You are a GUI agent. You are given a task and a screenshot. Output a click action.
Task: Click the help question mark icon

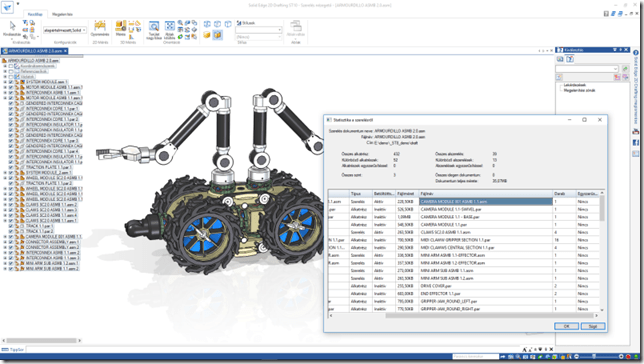tap(635, 53)
